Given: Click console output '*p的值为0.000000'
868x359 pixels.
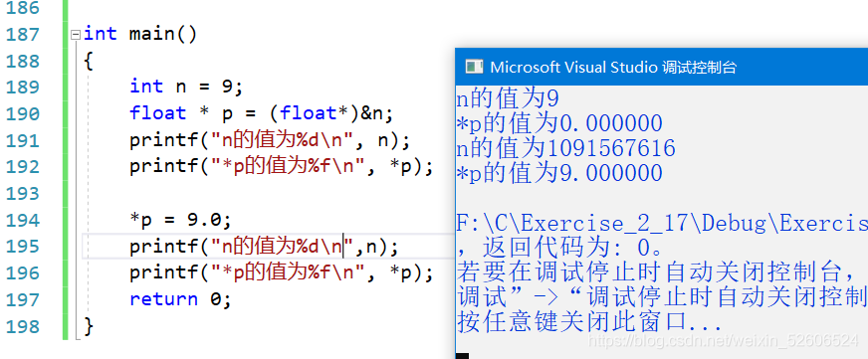Looking at the screenshot, I should click(559, 124).
